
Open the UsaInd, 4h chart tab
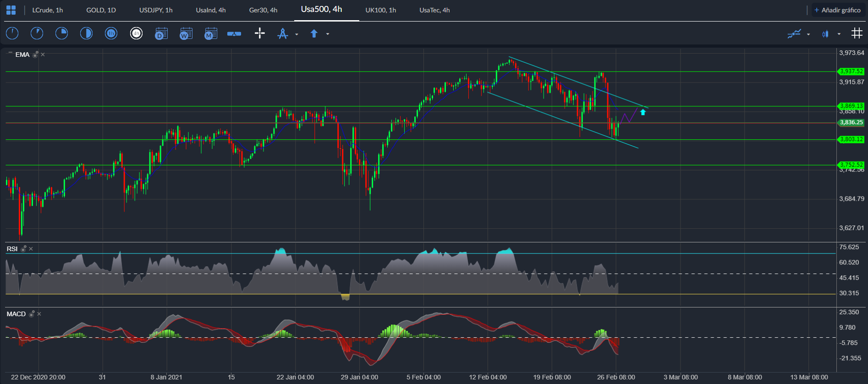point(211,10)
